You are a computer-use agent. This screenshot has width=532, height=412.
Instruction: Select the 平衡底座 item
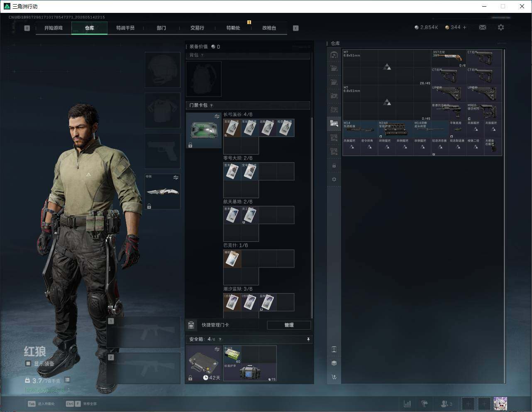coord(457,129)
